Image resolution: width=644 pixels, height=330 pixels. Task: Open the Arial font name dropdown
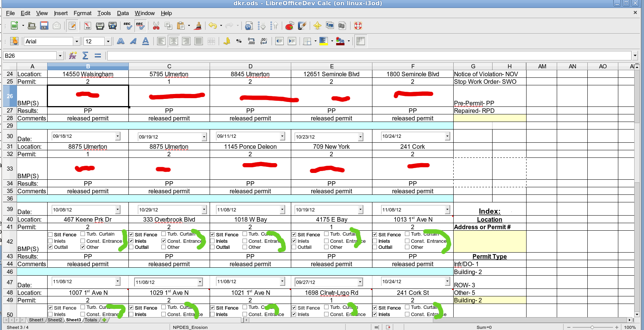77,42
